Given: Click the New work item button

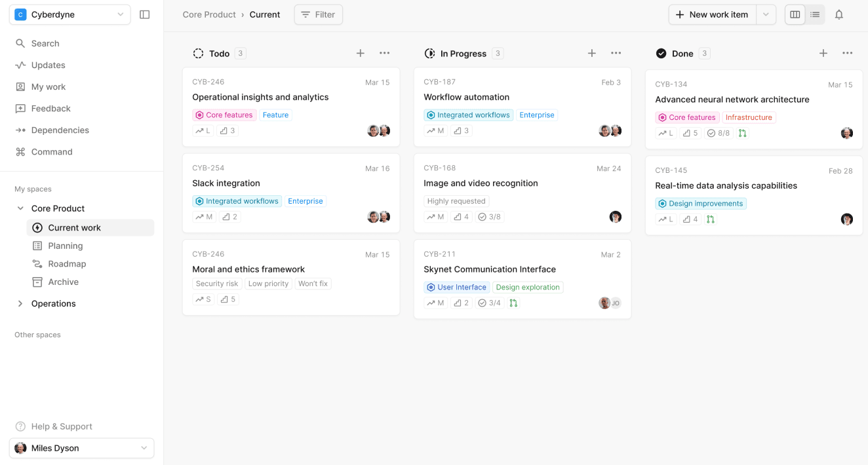Looking at the screenshot, I should pos(712,14).
